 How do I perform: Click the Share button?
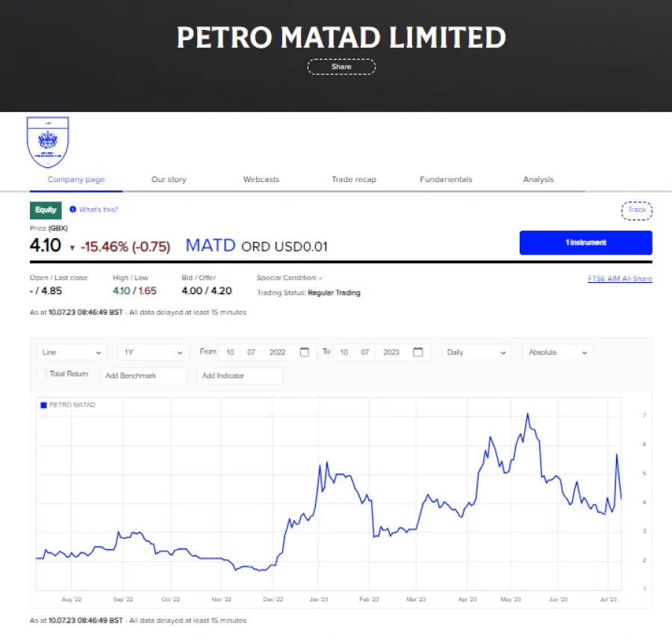coord(341,66)
